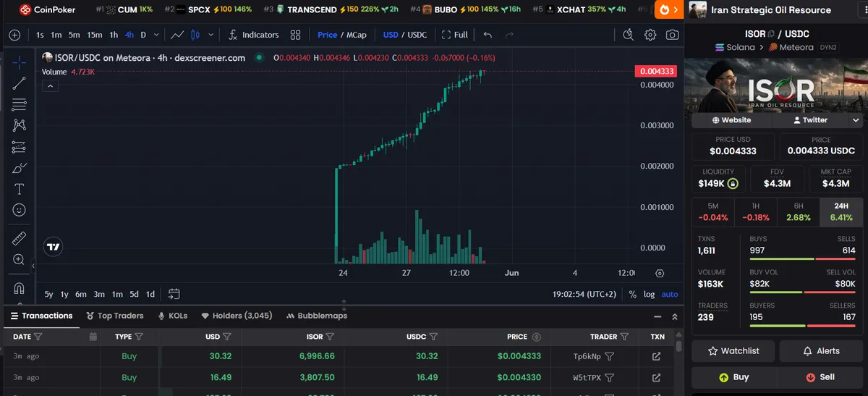
Task: Add ISOR to Watchlist
Action: [733, 350]
